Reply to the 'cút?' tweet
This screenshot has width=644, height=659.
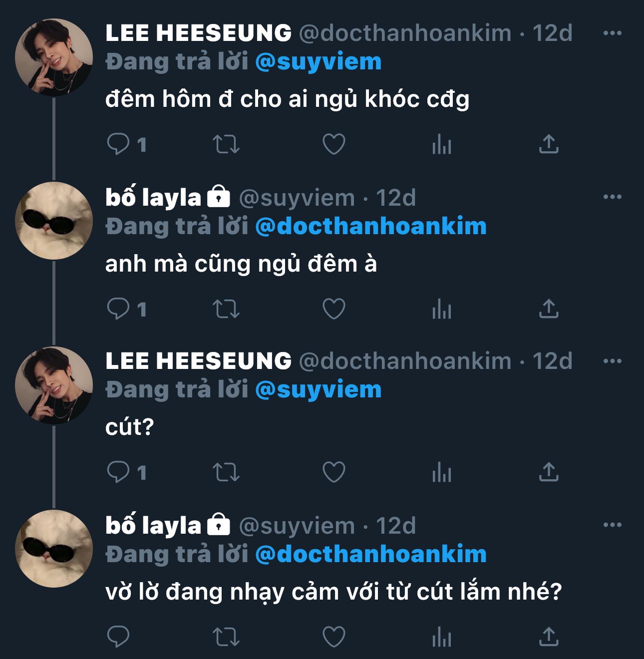click(x=118, y=472)
